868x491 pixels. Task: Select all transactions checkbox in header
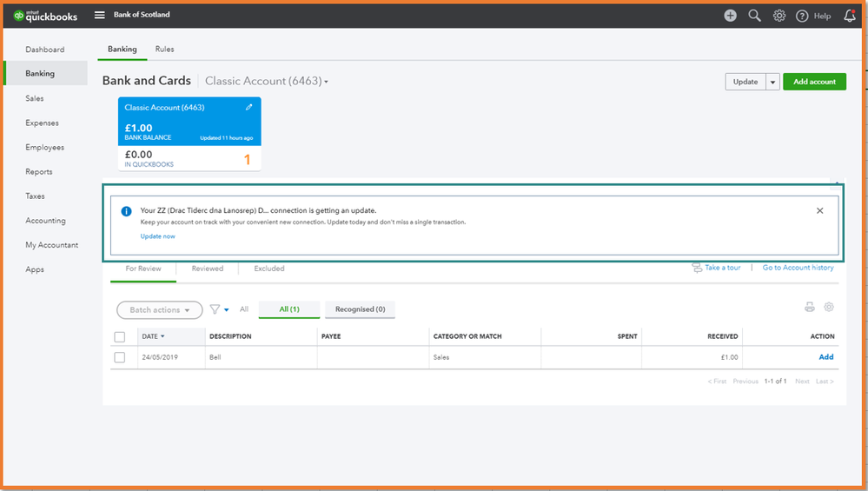pyautogui.click(x=120, y=336)
